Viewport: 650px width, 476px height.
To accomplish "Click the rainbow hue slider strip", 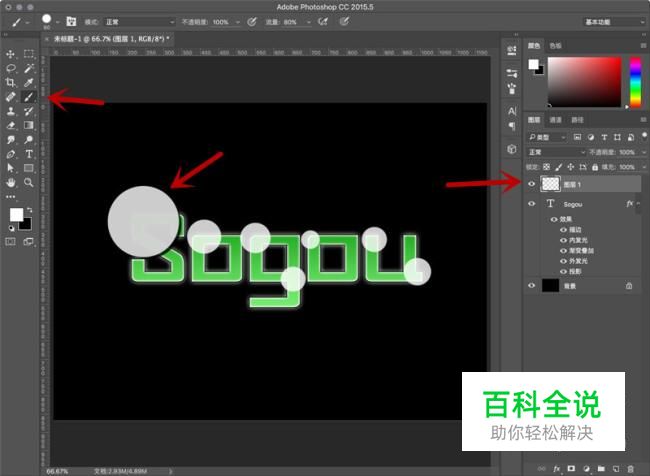I will pos(635,82).
